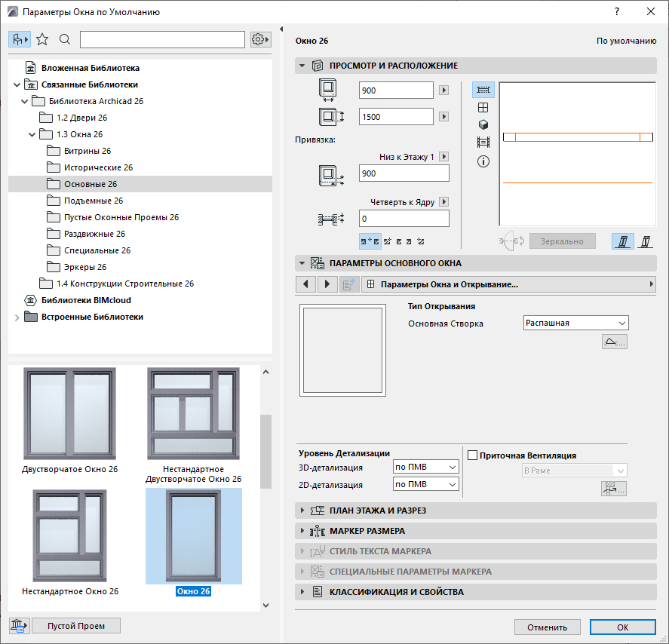Click the Отменить button

(x=548, y=627)
